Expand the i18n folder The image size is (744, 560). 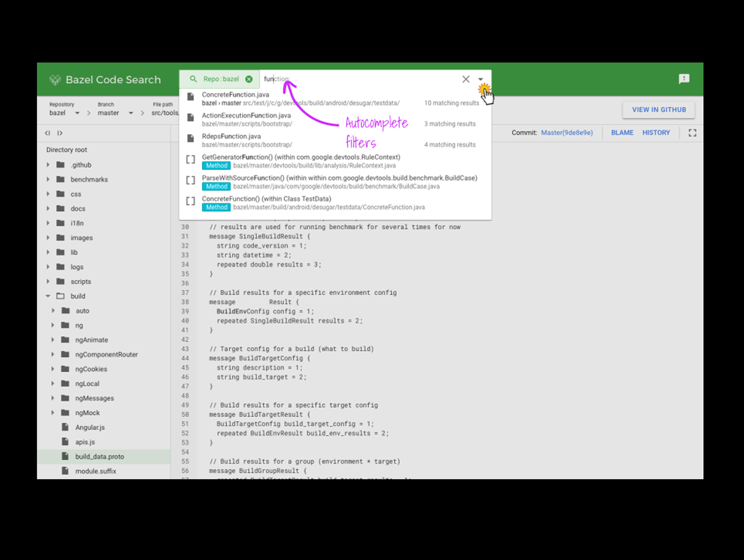coord(48,223)
